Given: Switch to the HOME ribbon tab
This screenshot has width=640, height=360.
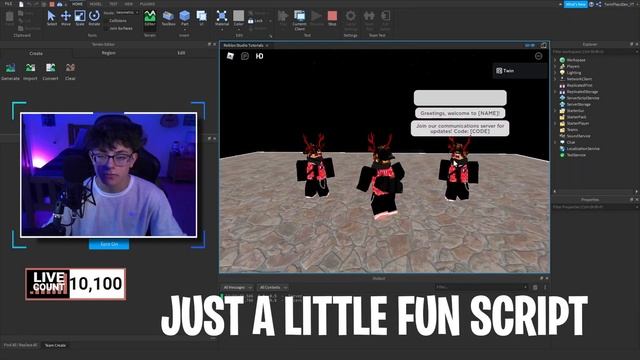Looking at the screenshot, I should (x=77, y=4).
